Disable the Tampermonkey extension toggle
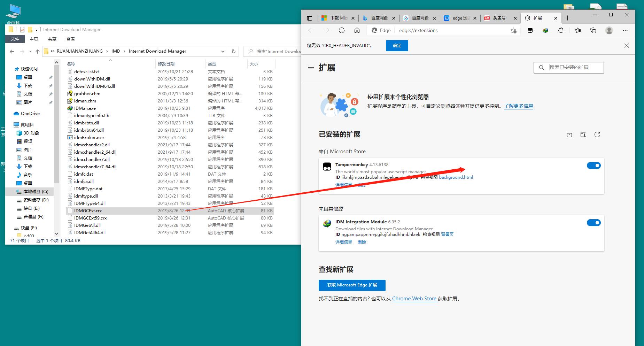This screenshot has height=346, width=644. (594, 166)
